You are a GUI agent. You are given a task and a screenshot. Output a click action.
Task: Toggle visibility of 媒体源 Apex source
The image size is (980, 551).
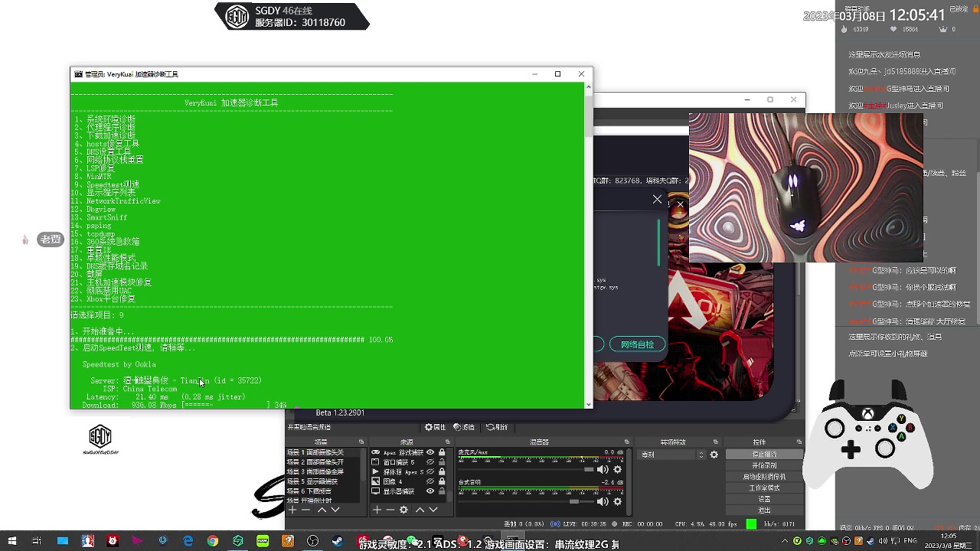point(430,472)
